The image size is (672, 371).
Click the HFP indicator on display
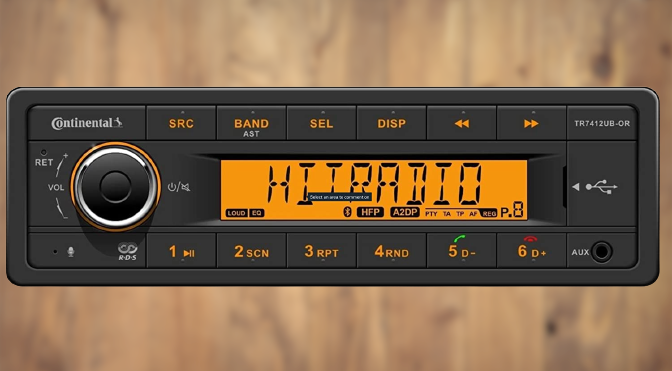point(370,212)
